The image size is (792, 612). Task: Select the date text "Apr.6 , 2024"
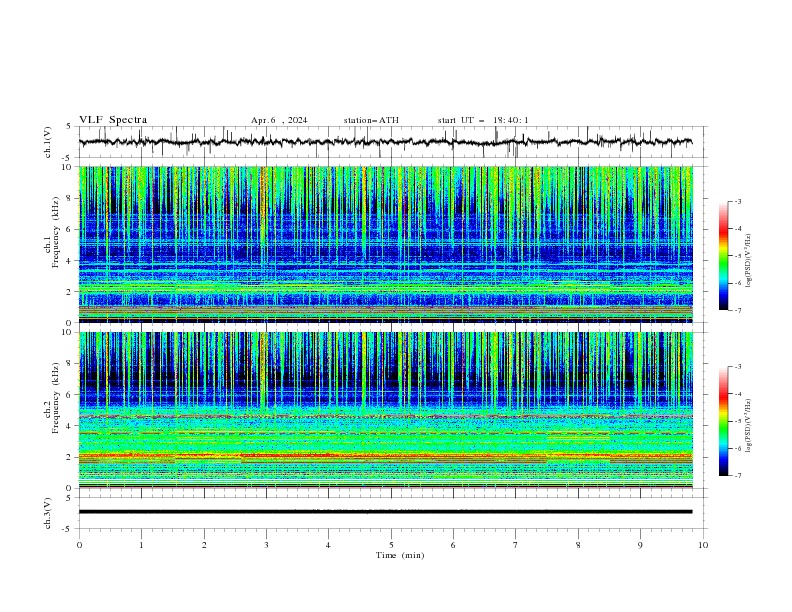pyautogui.click(x=279, y=120)
